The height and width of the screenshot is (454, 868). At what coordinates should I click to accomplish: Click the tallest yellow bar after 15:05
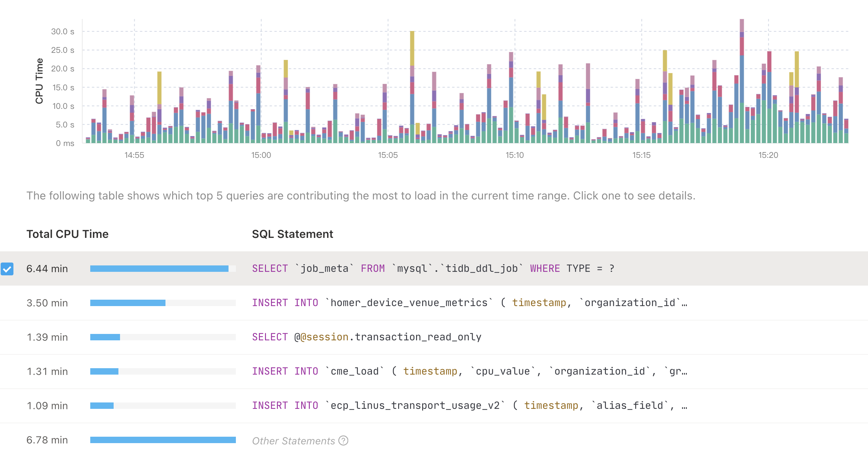[412, 48]
